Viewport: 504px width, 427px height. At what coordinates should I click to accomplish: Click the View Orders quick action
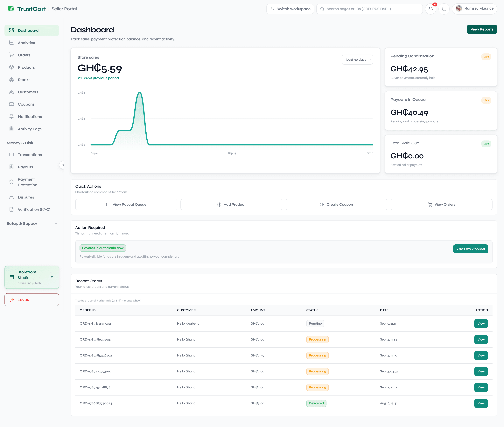pos(442,205)
